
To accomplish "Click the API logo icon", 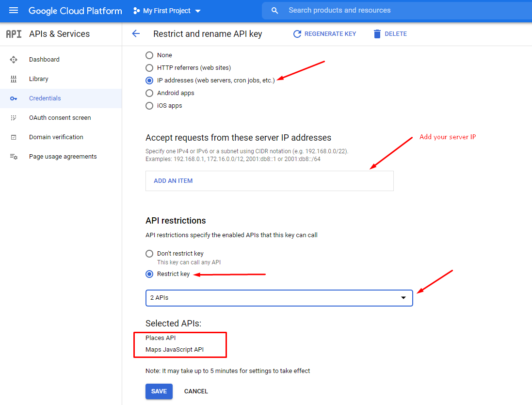I will click(x=14, y=34).
